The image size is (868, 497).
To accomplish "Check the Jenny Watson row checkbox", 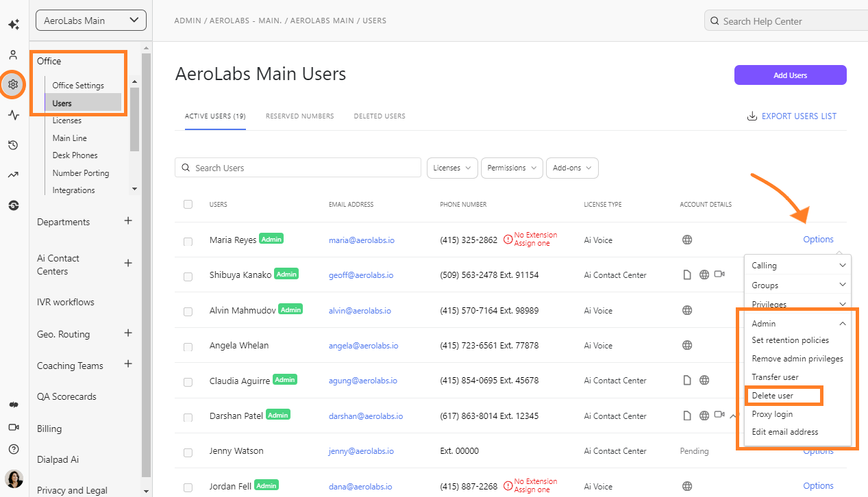I will click(x=188, y=453).
